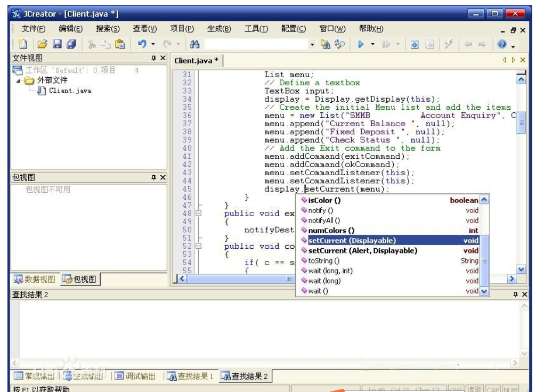Collapse code fold at line 48
552x392 pixels.
[x=199, y=213]
